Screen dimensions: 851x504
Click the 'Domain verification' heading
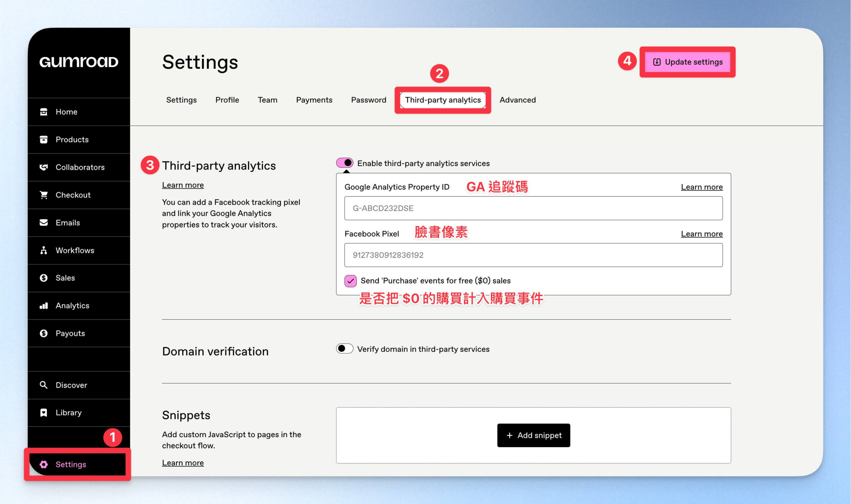[x=215, y=351]
